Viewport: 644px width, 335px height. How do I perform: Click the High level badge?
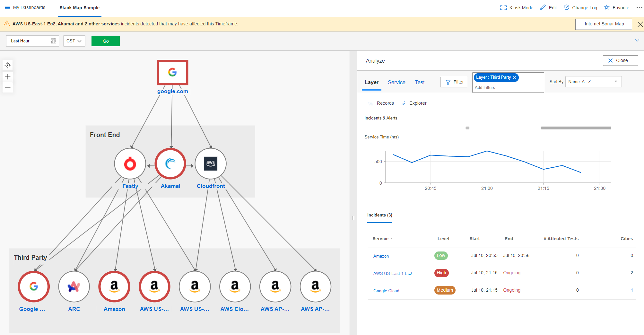click(441, 273)
